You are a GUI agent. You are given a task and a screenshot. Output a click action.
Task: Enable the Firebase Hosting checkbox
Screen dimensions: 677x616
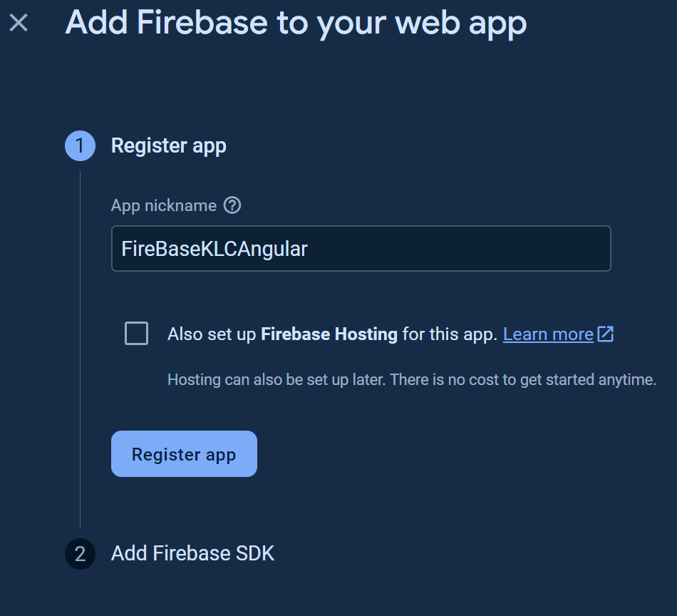(136, 334)
